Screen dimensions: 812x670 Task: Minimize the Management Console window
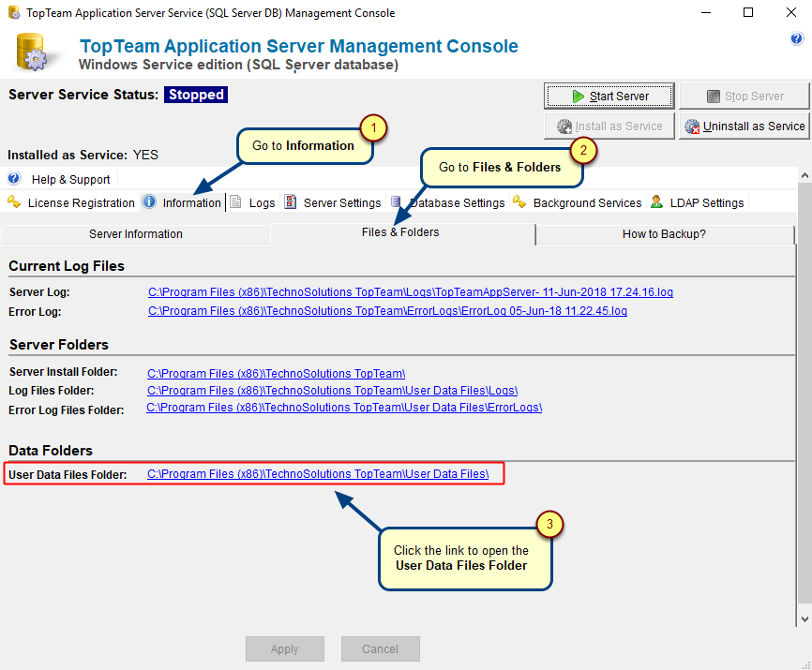(706, 12)
